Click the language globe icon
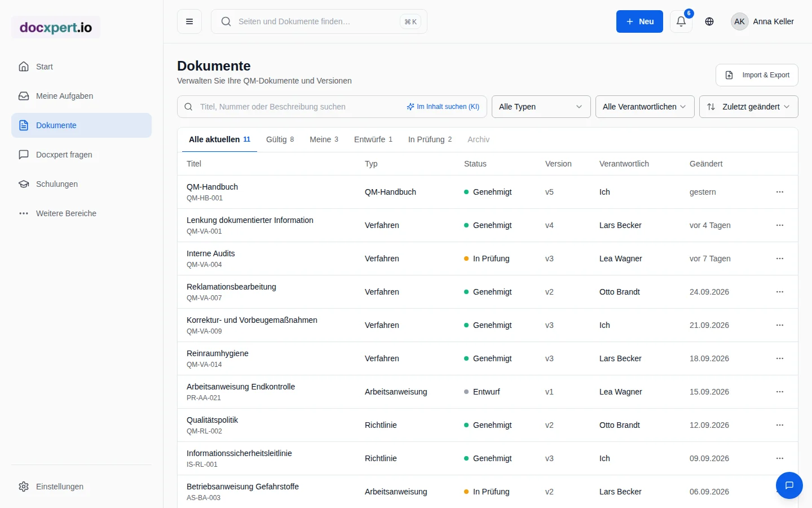812x508 pixels. pos(709,21)
